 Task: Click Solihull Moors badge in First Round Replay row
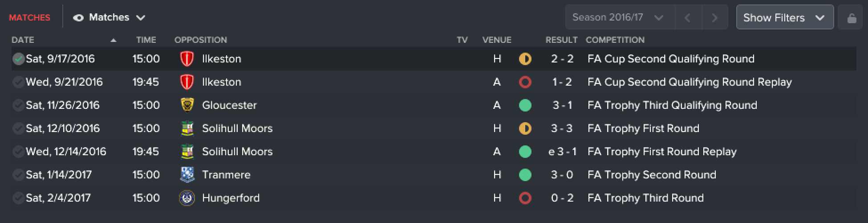point(187,152)
